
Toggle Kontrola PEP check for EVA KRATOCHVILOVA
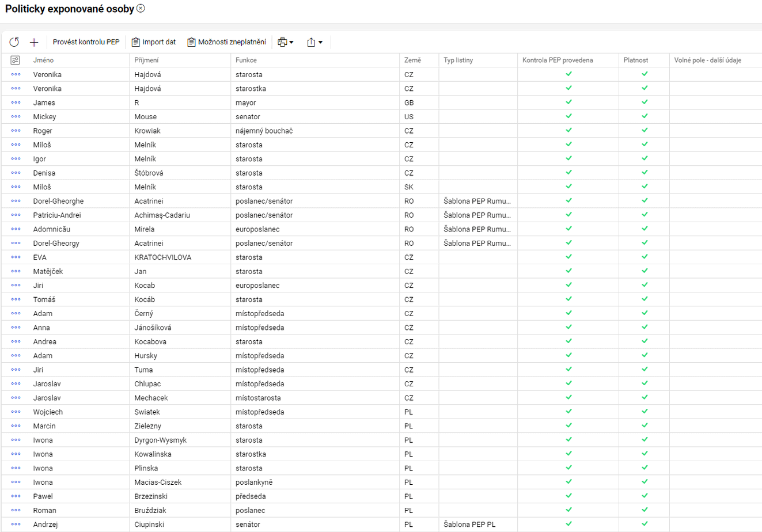coord(568,257)
